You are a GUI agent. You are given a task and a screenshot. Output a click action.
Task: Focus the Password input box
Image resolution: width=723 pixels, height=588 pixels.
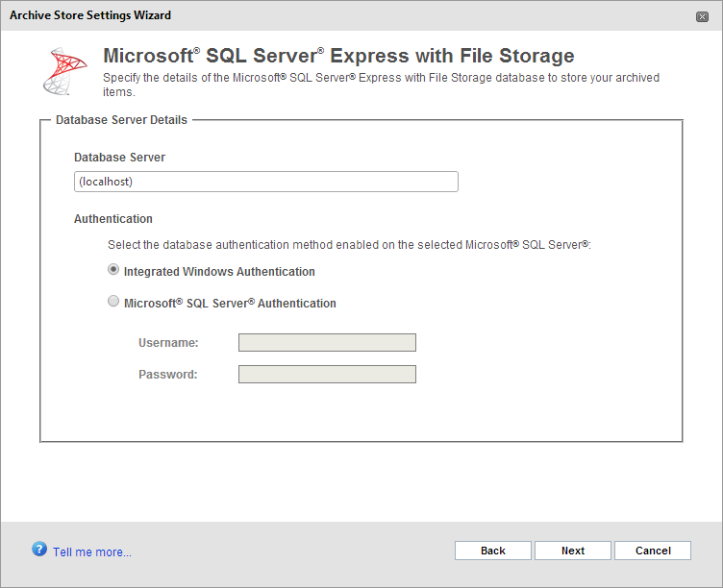[327, 374]
